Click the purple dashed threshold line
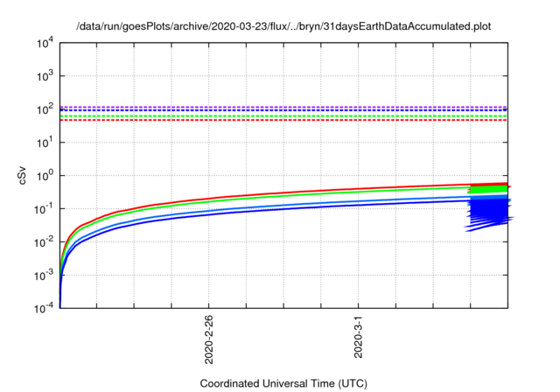The height and width of the screenshot is (392, 560). 283,107
